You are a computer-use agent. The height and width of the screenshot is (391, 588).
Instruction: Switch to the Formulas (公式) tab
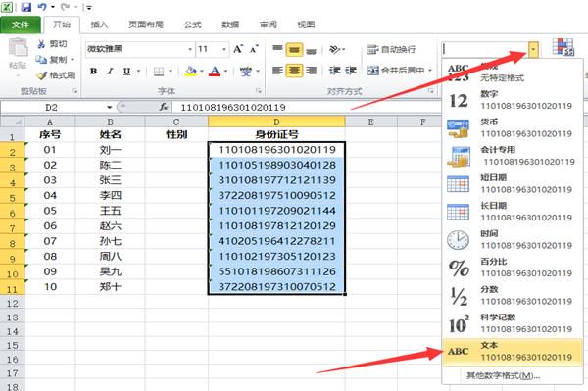(192, 24)
